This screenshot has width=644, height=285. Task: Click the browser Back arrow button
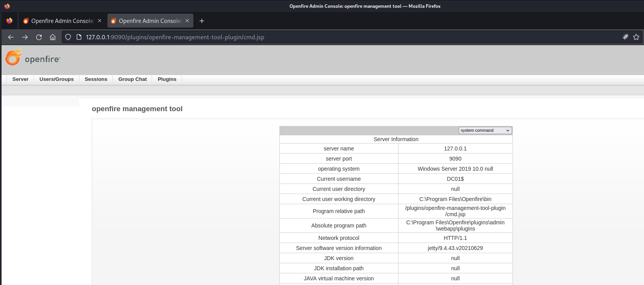coord(11,37)
